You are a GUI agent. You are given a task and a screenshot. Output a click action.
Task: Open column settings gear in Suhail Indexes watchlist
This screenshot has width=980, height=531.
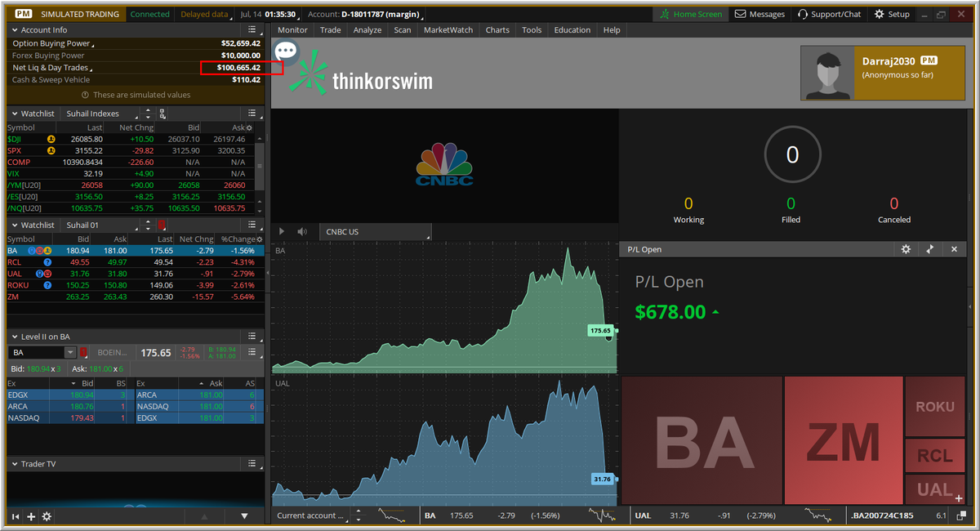(249, 128)
